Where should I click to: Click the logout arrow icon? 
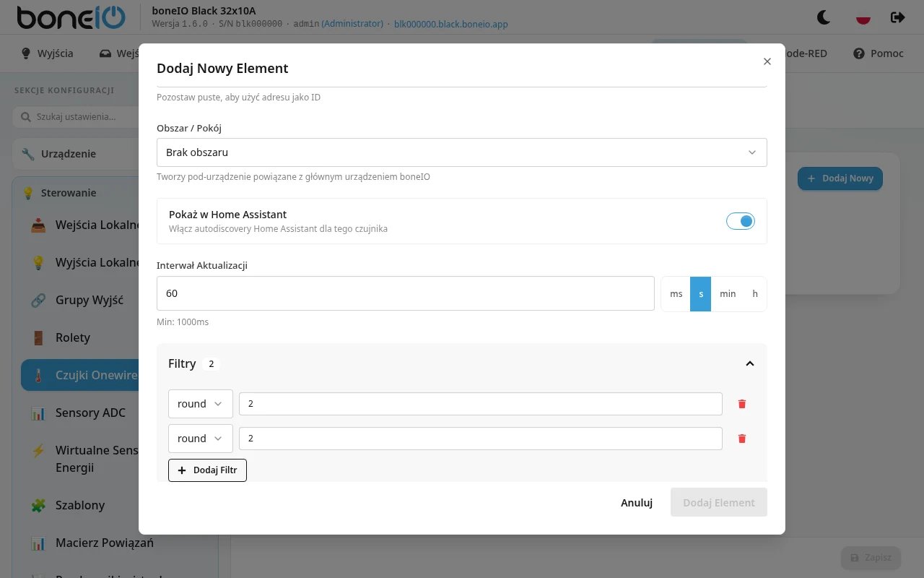[x=898, y=17]
